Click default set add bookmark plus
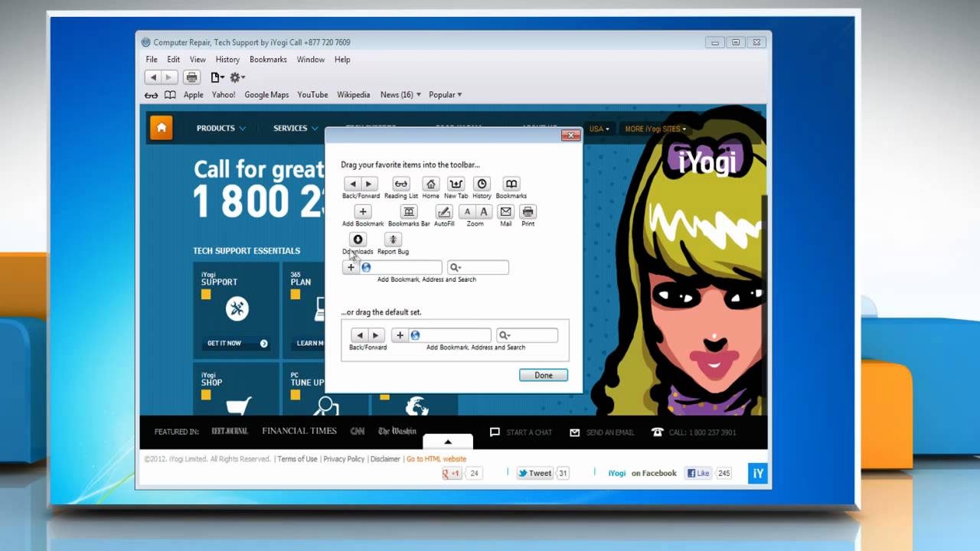Viewport: 980px width, 551px height. [400, 335]
